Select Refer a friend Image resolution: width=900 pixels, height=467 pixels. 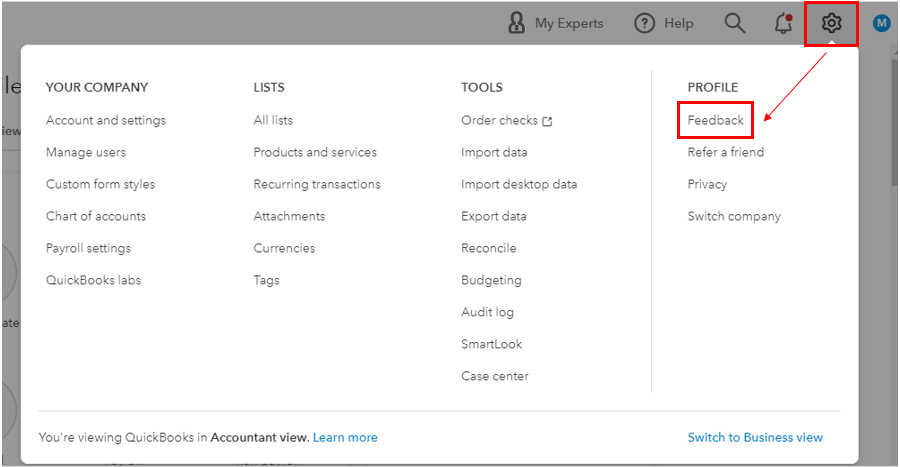pyautogui.click(x=726, y=153)
